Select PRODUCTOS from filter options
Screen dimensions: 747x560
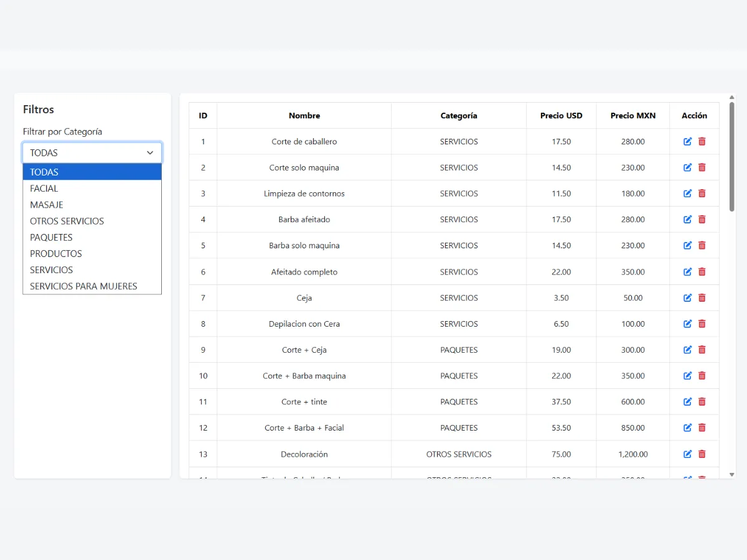56,253
